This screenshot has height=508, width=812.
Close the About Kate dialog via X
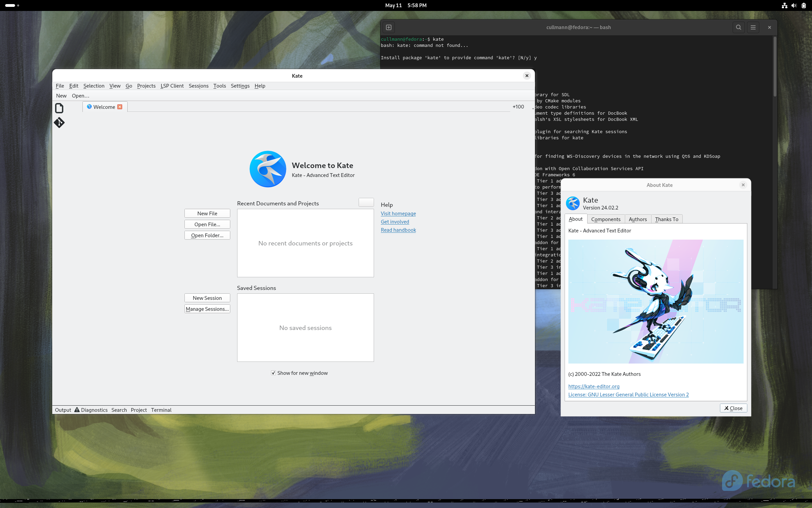click(743, 185)
